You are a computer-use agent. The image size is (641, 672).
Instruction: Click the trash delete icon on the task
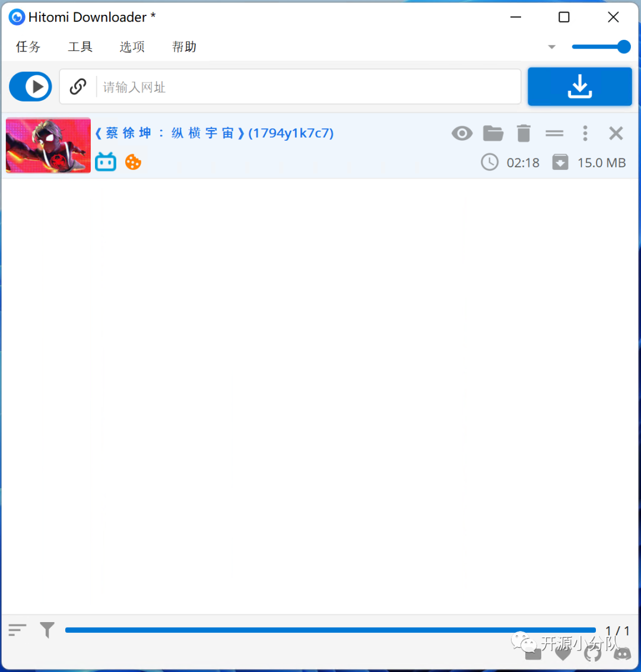523,134
